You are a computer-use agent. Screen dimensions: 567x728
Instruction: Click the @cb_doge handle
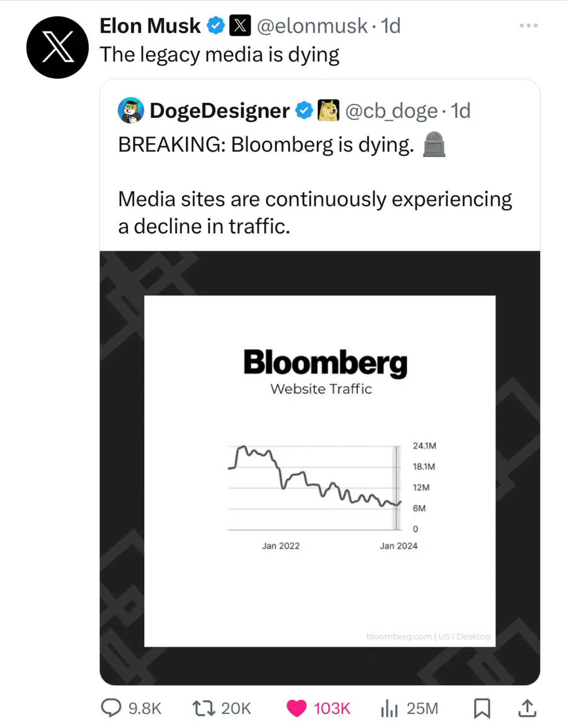pyautogui.click(x=391, y=111)
